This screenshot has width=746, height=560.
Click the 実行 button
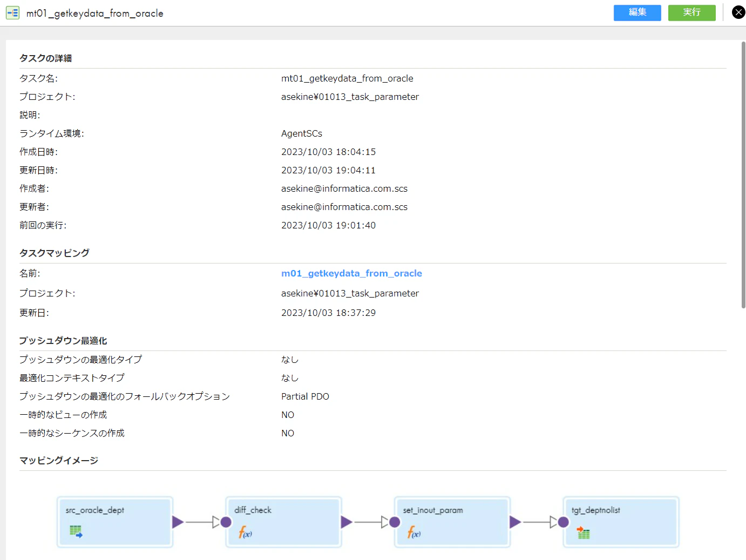tap(691, 12)
